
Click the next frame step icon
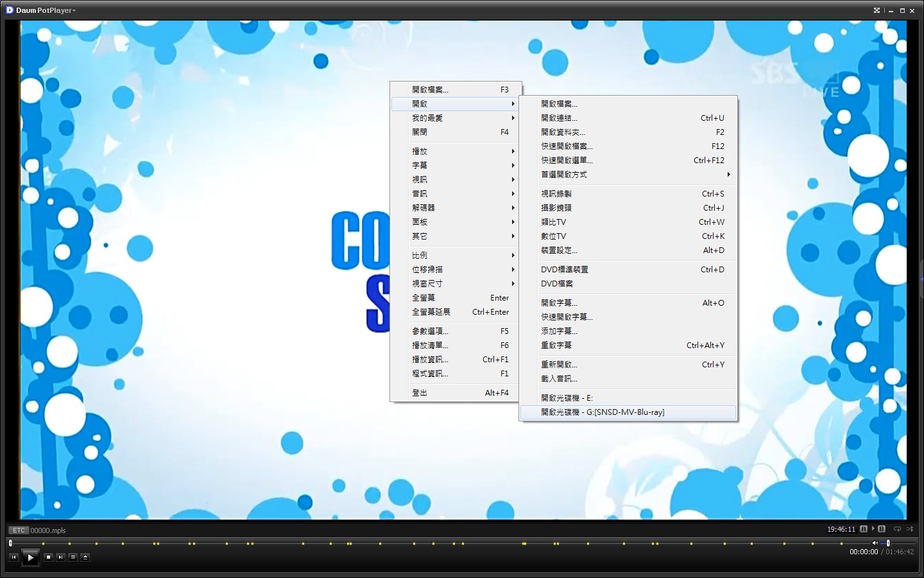click(x=60, y=557)
